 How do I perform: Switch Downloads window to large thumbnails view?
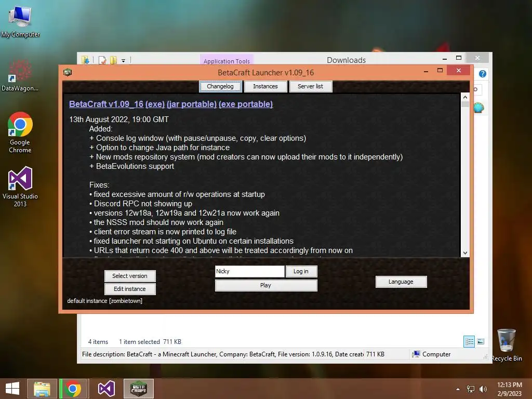click(x=481, y=341)
